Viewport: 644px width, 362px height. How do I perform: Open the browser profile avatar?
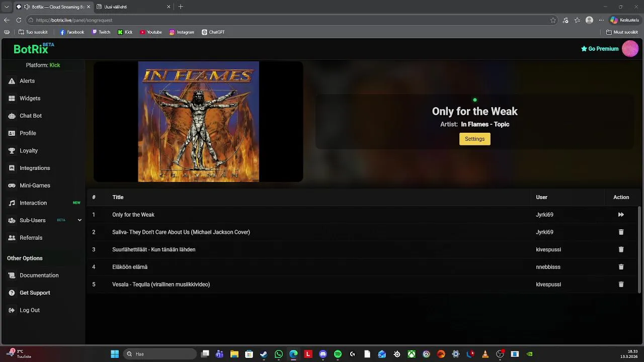[589, 20]
